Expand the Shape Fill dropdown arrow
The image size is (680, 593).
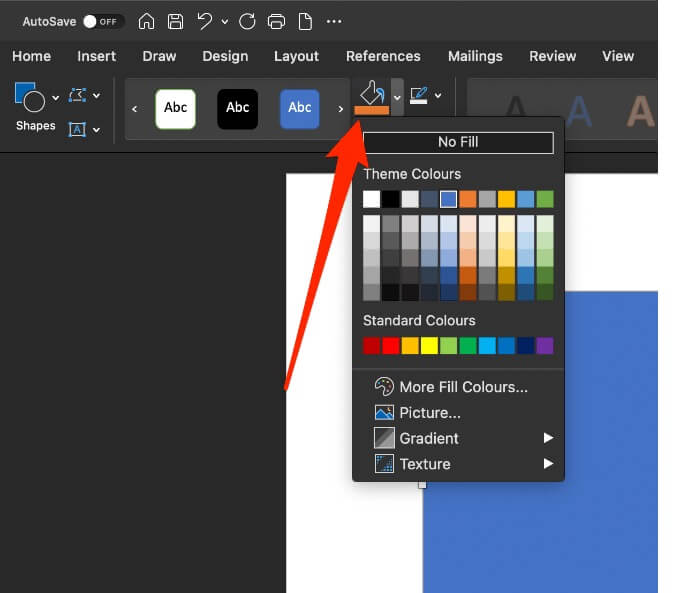397,97
